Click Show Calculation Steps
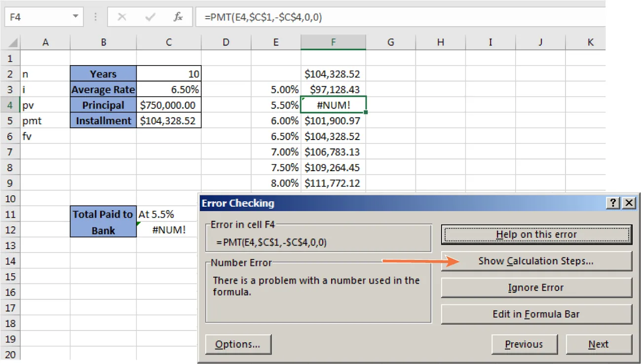The width and height of the screenshot is (641, 364). pos(536,261)
